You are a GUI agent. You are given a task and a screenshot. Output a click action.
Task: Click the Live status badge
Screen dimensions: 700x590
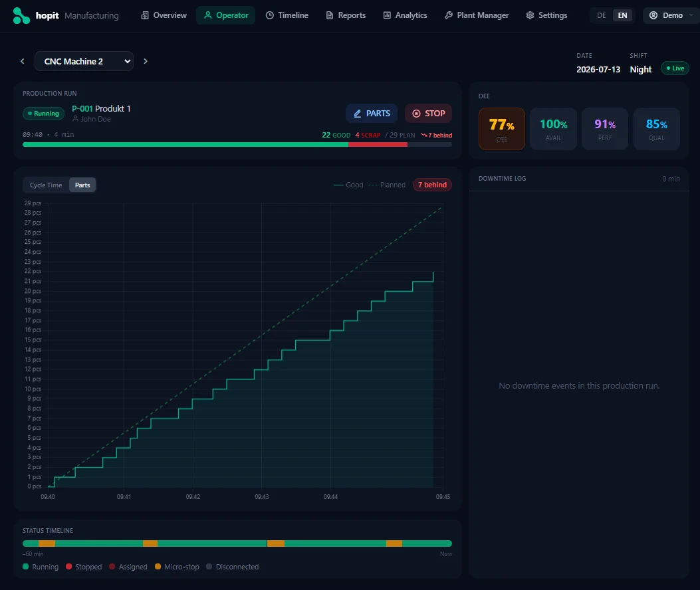pos(675,68)
